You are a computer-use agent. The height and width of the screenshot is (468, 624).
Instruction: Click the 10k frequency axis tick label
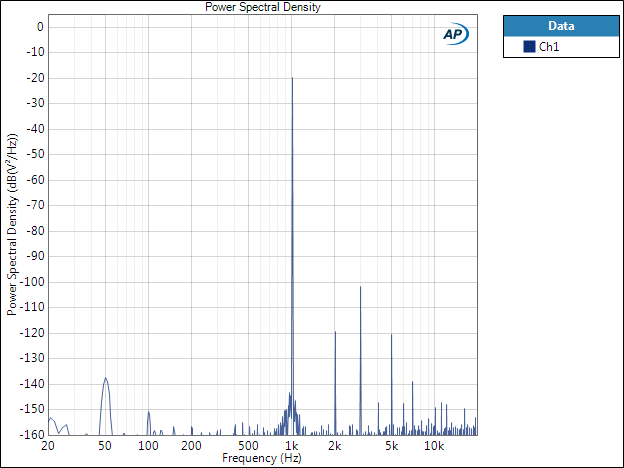point(434,446)
